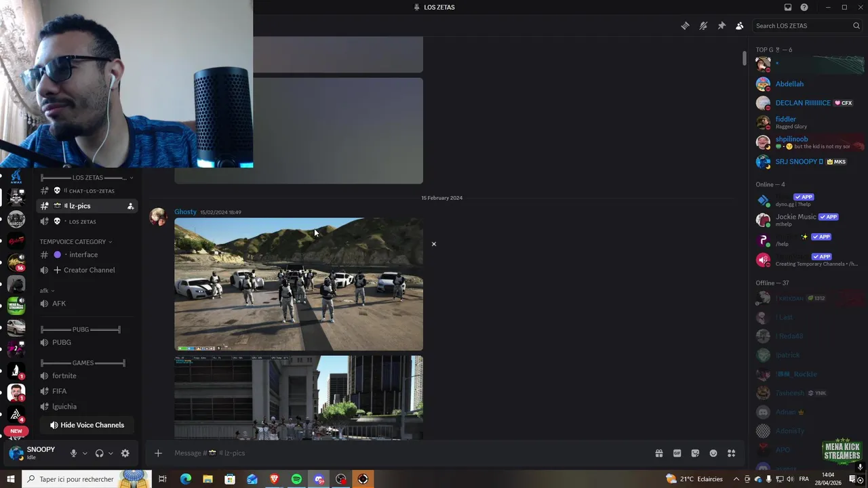This screenshot has height=488, width=868.
Task: Open the sticker picker icon
Action: pos(695,453)
